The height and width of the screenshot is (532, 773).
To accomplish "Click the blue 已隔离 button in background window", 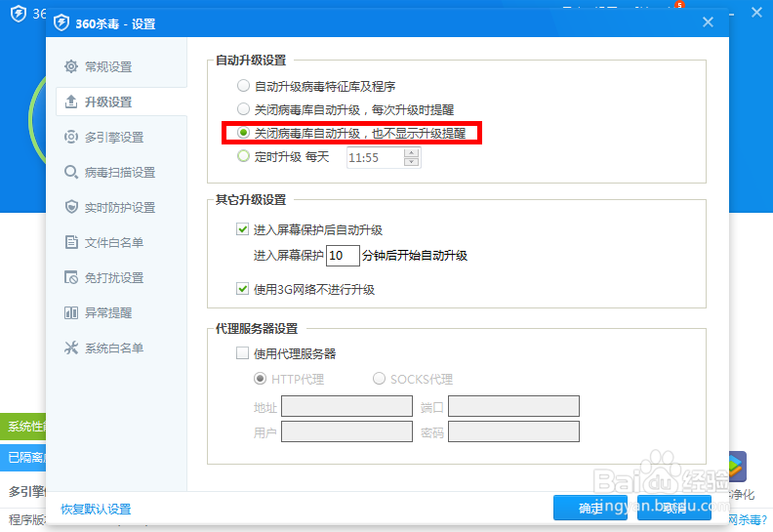I will [x=23, y=457].
